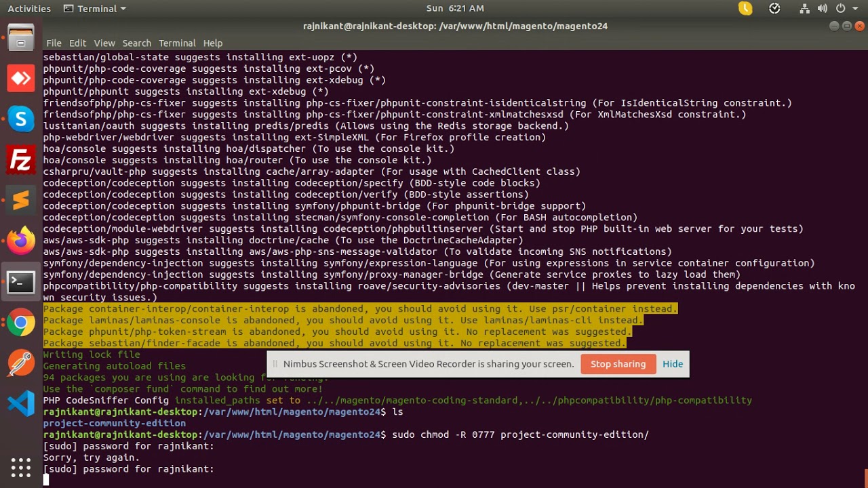The image size is (868, 488).
Task: Launch Postman from the dock
Action: [21, 364]
